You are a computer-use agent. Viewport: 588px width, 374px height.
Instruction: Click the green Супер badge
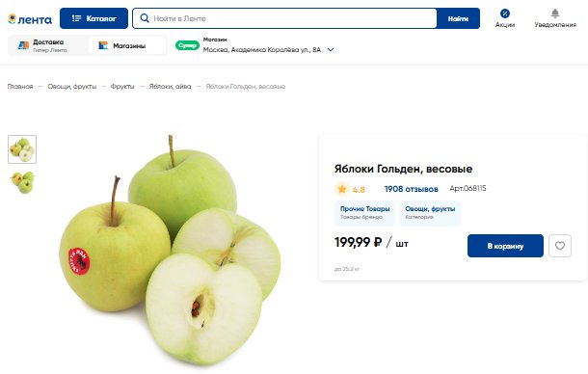click(x=187, y=45)
